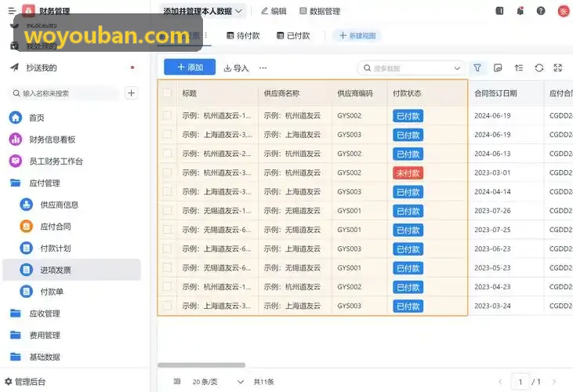Open the hamburger menu beside 财务管理
The width and height of the screenshot is (573, 392).
coord(12,11)
